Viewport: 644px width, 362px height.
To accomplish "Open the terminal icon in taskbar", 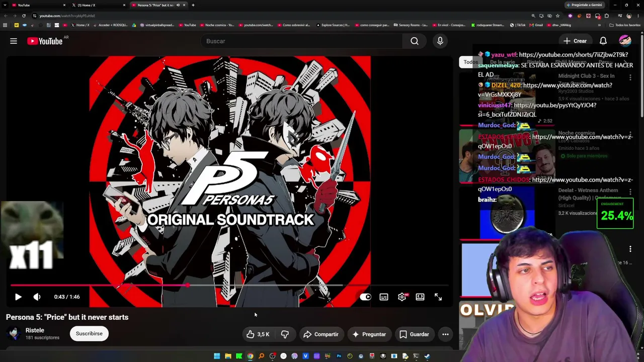I will pyautogui.click(x=416, y=356).
